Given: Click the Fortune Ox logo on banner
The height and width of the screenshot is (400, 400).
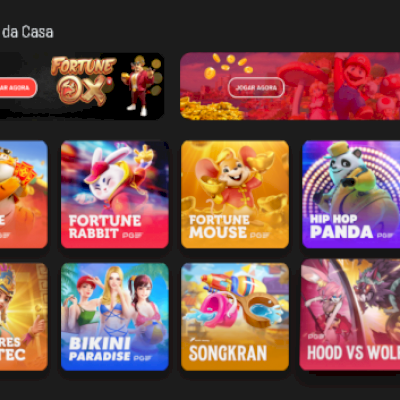Looking at the screenshot, I should click(x=83, y=80).
